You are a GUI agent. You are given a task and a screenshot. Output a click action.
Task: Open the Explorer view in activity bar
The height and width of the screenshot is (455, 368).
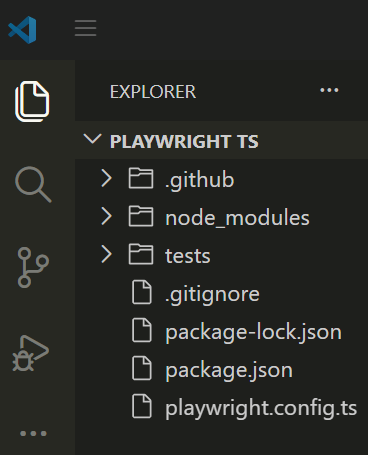(32, 101)
